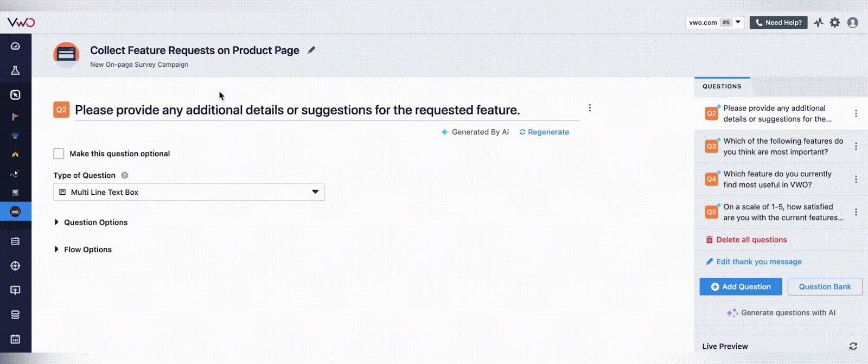
Task: Click the Need Help? button
Action: tap(778, 22)
